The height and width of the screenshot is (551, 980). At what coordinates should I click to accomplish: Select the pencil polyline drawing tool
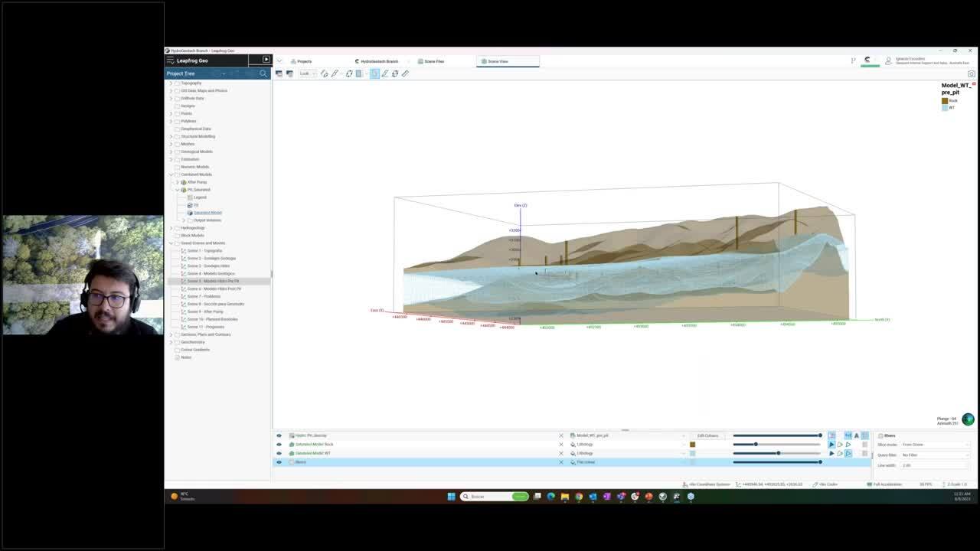click(x=335, y=73)
